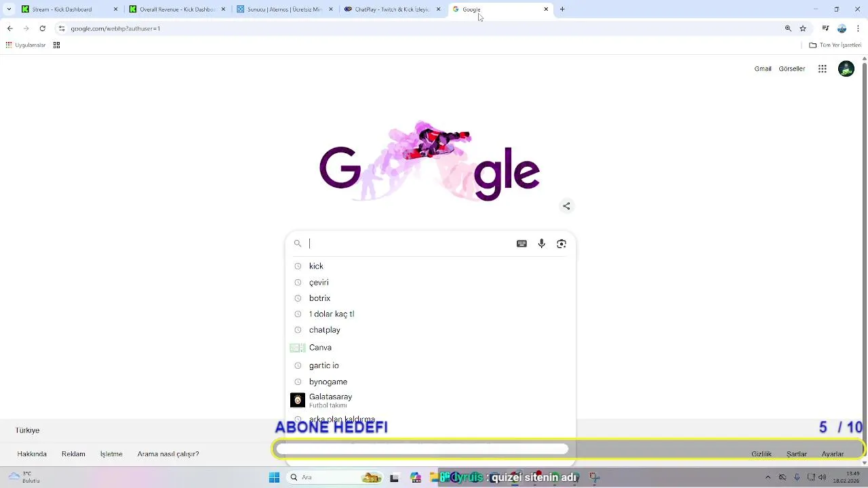
Task: Click the snowboarding Google doodle
Action: tap(430, 162)
